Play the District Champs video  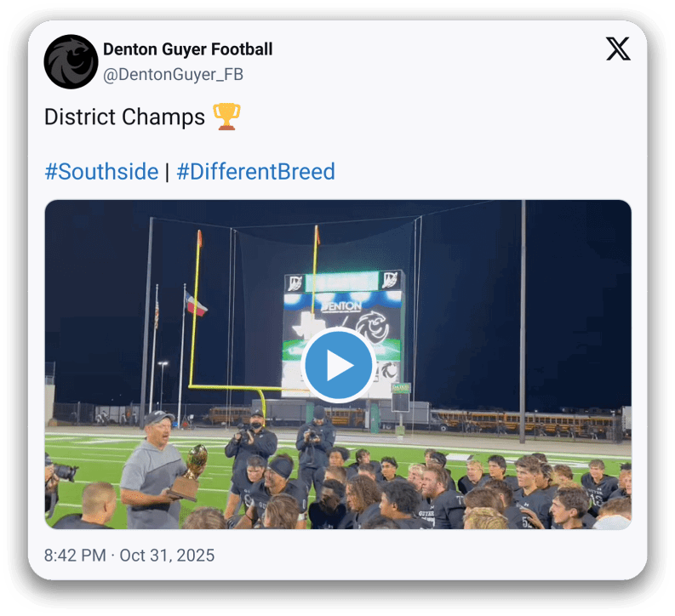pyautogui.click(x=338, y=365)
